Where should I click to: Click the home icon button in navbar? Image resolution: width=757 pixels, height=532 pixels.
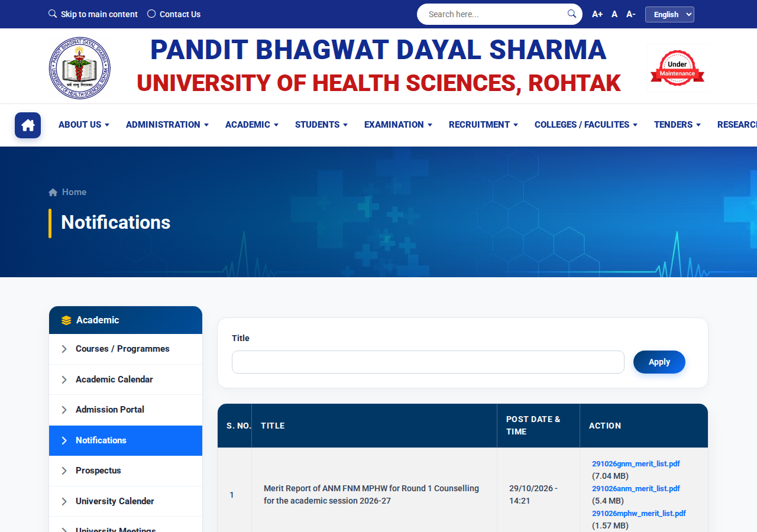[x=28, y=125]
